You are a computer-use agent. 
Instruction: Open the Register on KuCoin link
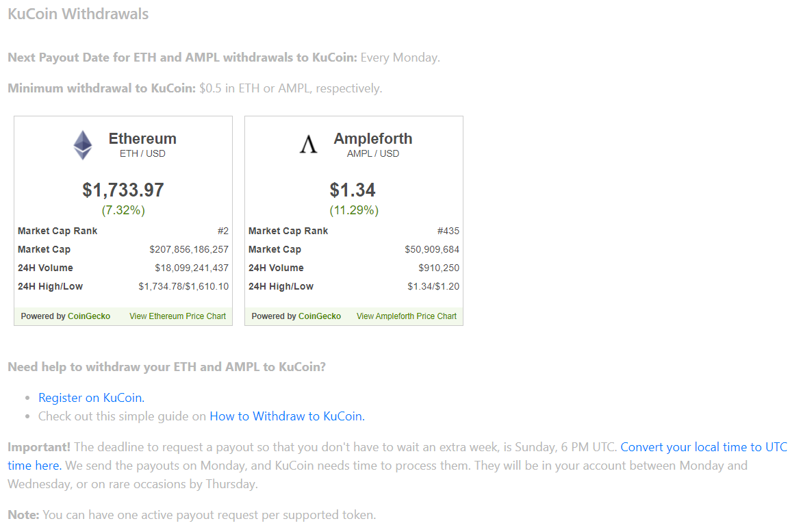pyautogui.click(x=91, y=398)
